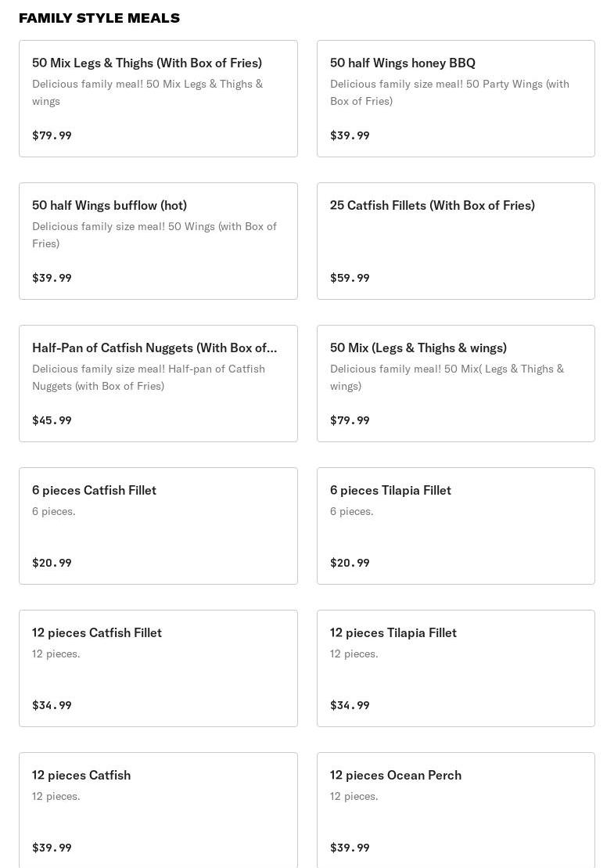Click $39.99 price under Ocean Perch
Viewport: 614px width, 868px height.
point(350,848)
